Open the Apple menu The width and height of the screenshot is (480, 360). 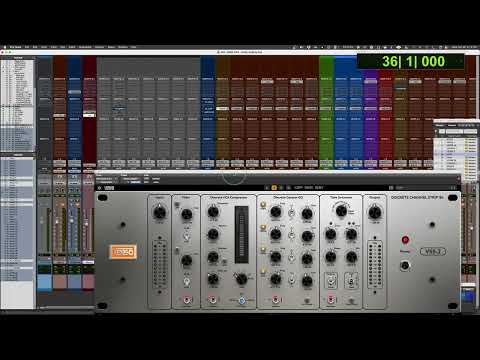click(5, 47)
